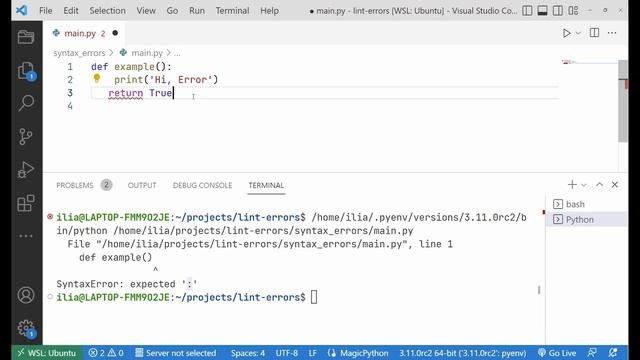The height and width of the screenshot is (360, 640).
Task: Open the Manage settings gear
Action: [x=26, y=328]
